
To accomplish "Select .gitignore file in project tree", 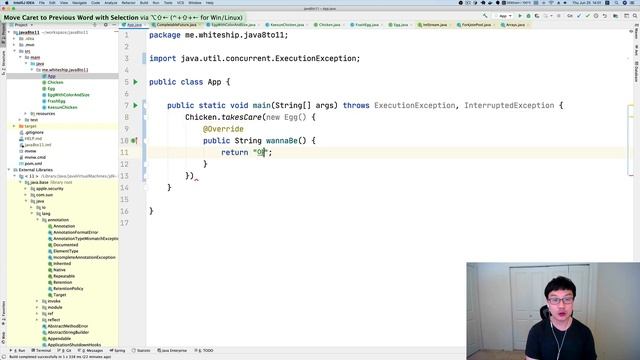I will click(x=34, y=132).
